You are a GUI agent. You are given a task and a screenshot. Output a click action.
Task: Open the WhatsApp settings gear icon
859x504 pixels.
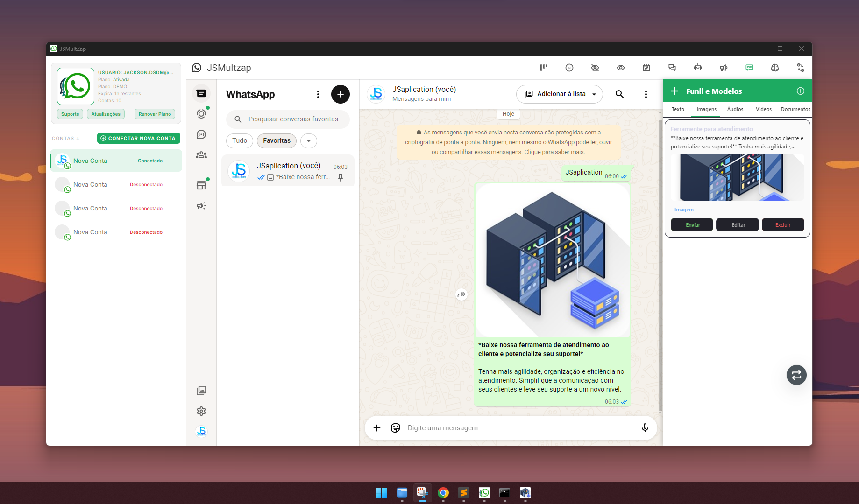(201, 411)
